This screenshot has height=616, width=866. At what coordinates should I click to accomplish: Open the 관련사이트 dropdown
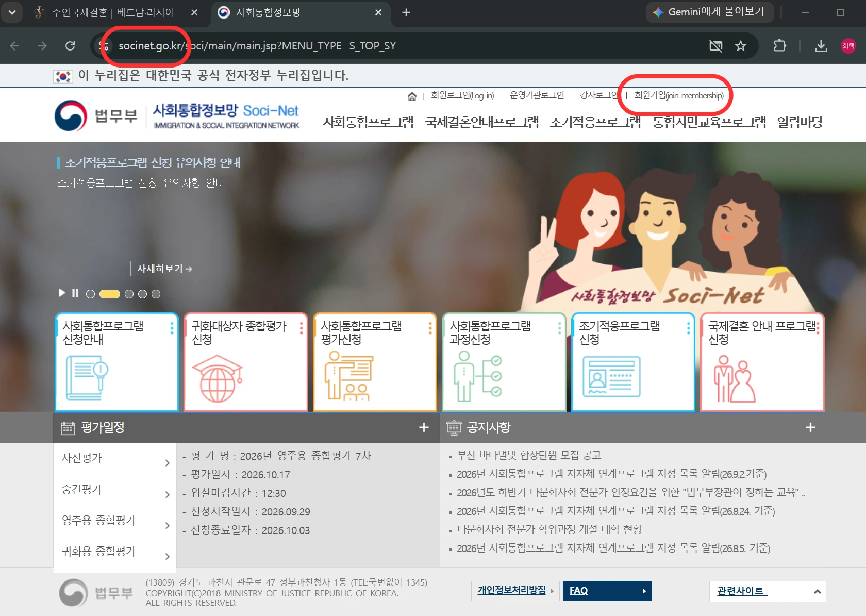[768, 591]
